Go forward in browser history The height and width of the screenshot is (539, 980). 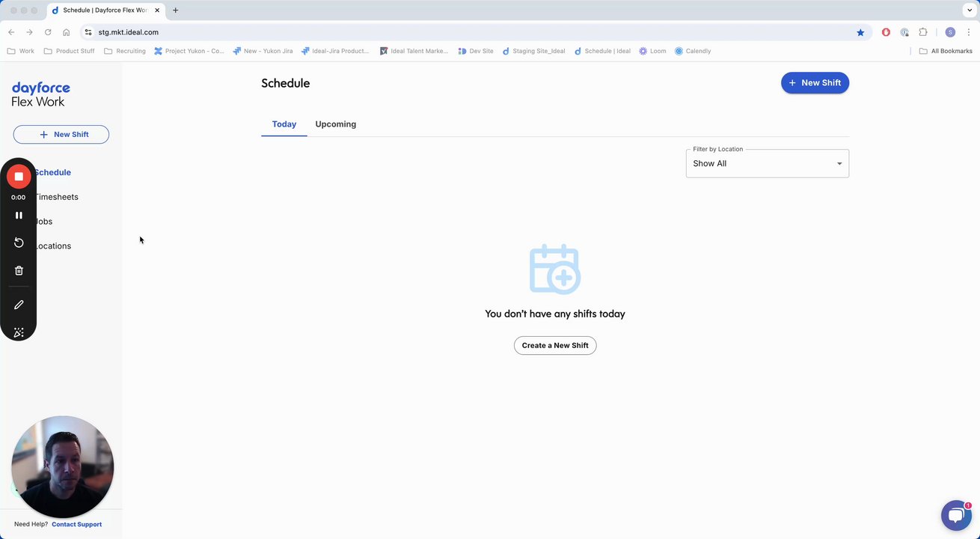tap(29, 32)
